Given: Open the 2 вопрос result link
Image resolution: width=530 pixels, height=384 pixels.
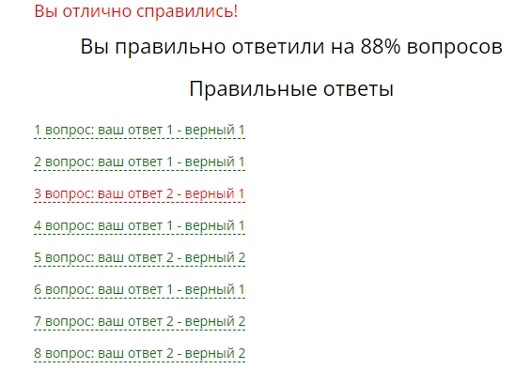Looking at the screenshot, I should point(139,162).
